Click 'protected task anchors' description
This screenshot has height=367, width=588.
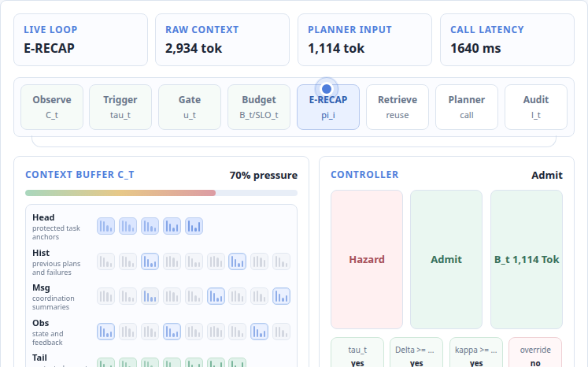(x=56, y=232)
